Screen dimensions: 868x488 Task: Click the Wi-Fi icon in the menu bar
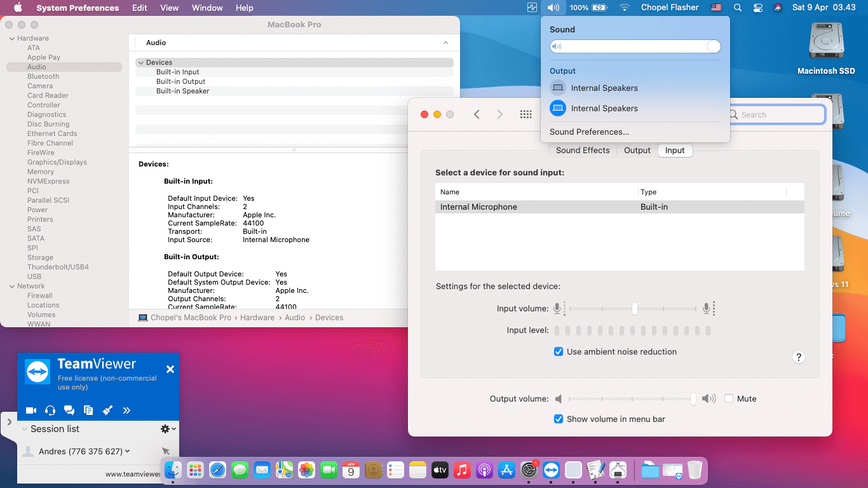point(625,8)
